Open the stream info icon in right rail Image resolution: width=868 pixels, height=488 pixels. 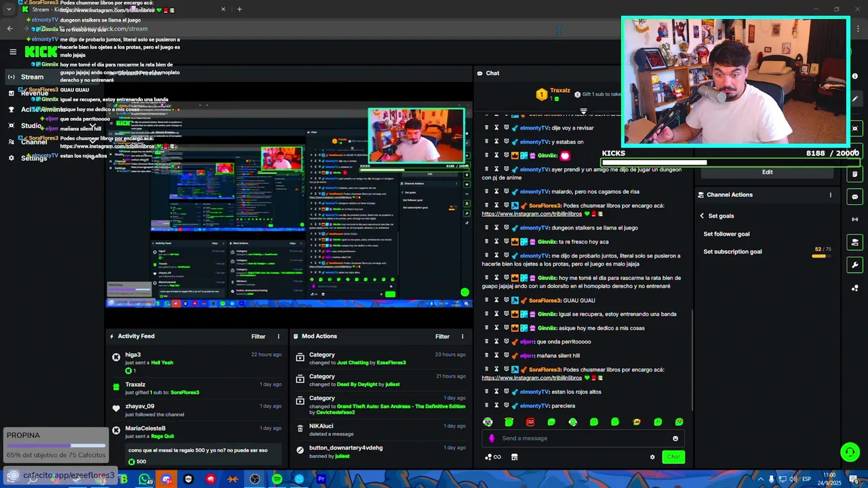(x=855, y=76)
